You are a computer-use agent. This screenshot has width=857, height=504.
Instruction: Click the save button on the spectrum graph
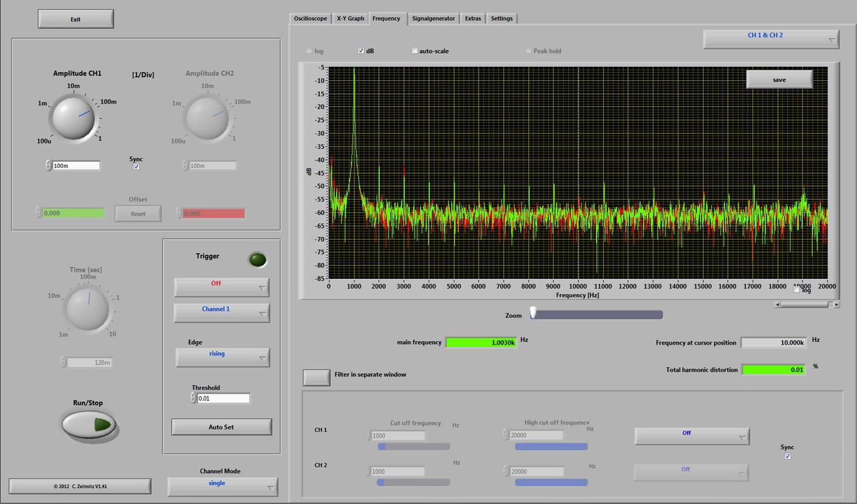779,80
